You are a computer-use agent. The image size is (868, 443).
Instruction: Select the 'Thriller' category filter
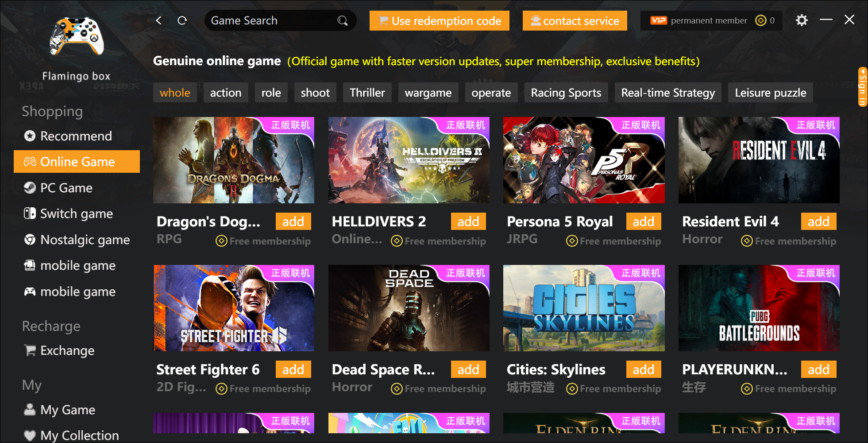point(367,93)
